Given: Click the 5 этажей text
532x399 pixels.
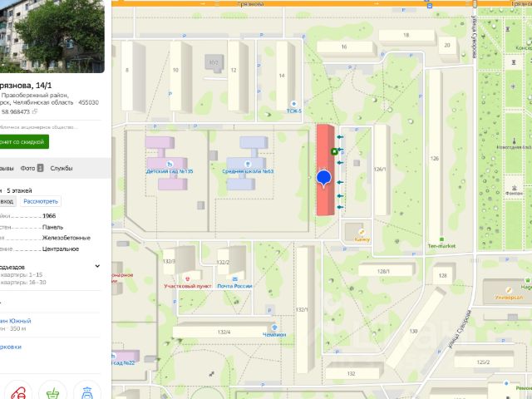Looking at the screenshot, I should coord(19,190).
